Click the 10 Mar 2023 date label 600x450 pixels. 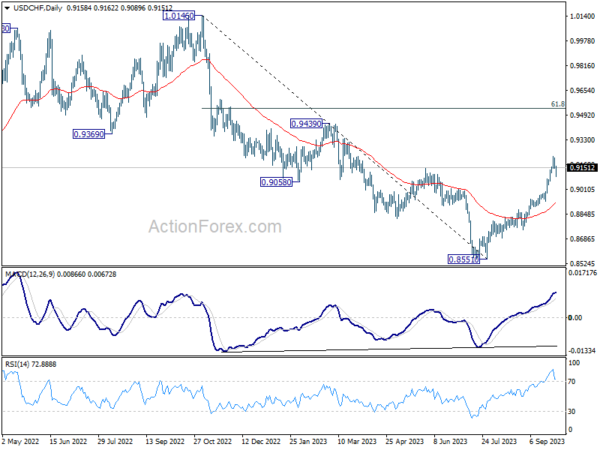357,441
